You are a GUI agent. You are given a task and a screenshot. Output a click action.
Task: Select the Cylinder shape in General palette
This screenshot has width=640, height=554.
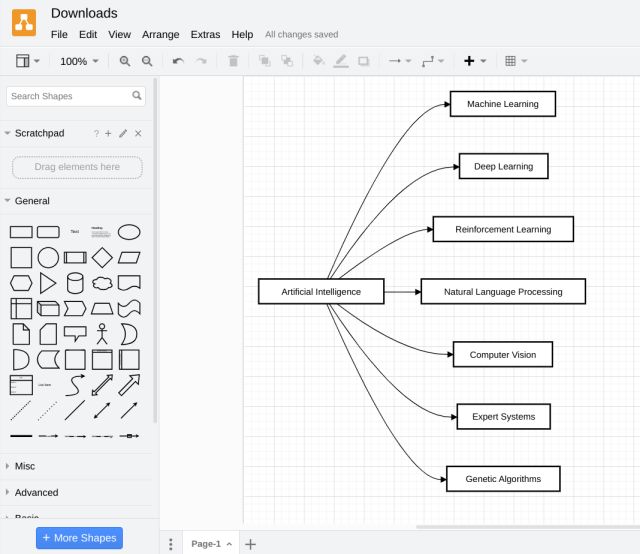tap(75, 283)
